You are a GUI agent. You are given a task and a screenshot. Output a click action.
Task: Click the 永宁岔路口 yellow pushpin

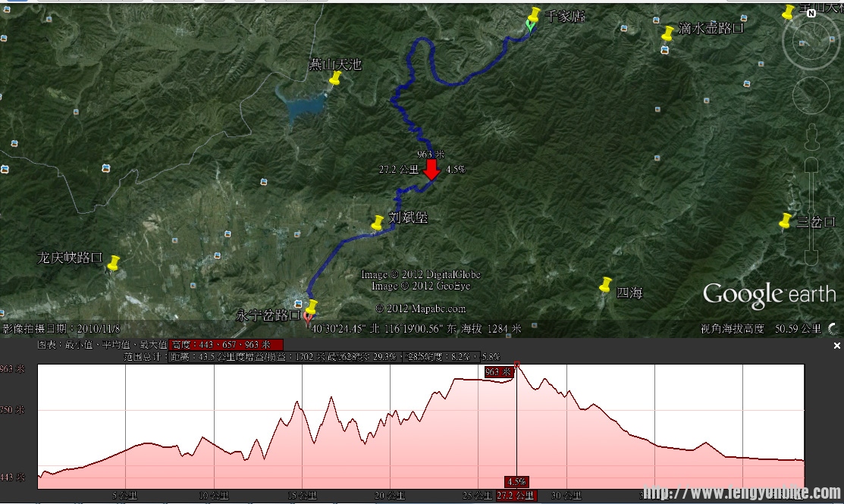[311, 308]
